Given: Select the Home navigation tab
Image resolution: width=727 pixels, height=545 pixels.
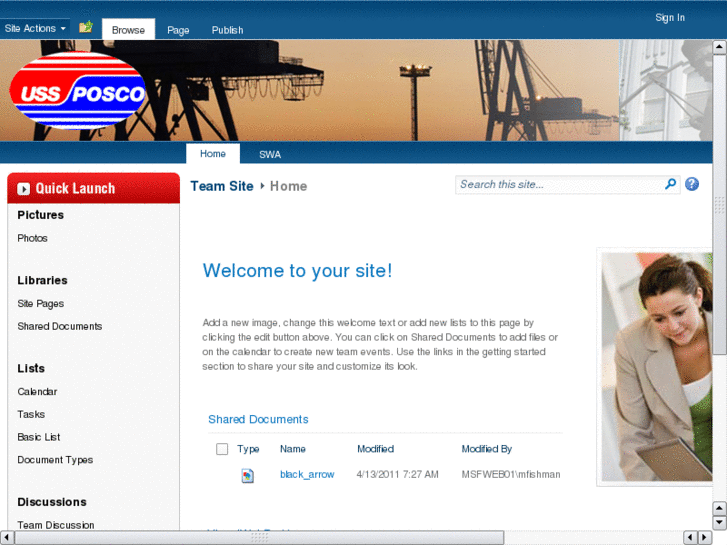Looking at the screenshot, I should coord(213,154).
